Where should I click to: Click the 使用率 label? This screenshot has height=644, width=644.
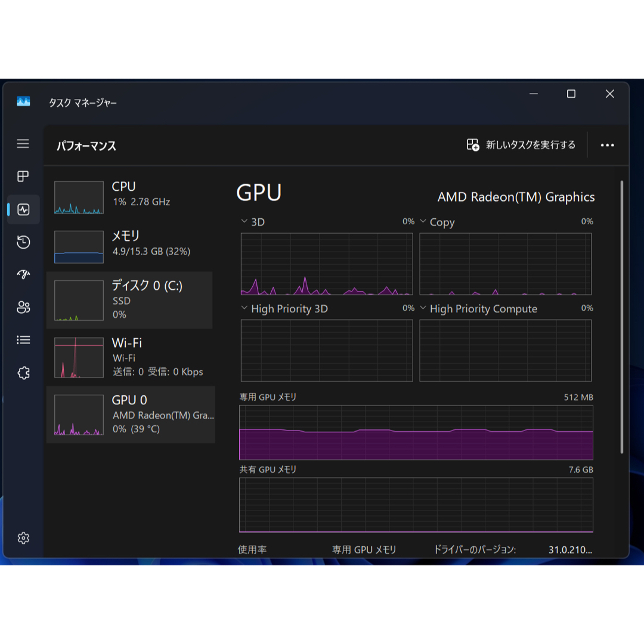click(x=252, y=550)
